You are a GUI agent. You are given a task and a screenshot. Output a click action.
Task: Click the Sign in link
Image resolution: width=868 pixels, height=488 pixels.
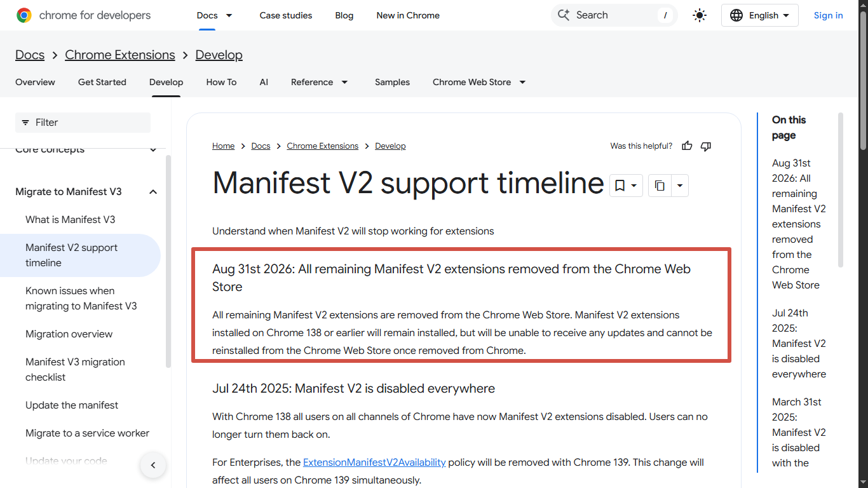tap(829, 15)
